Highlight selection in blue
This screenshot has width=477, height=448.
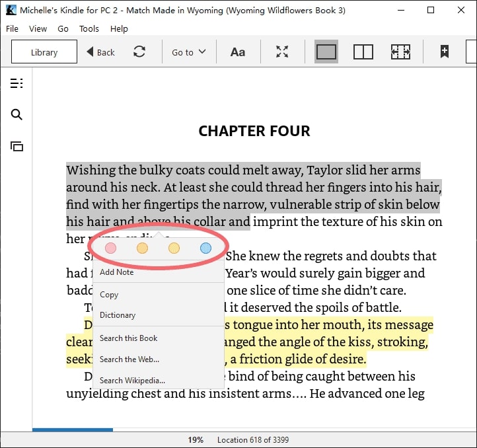(205, 248)
